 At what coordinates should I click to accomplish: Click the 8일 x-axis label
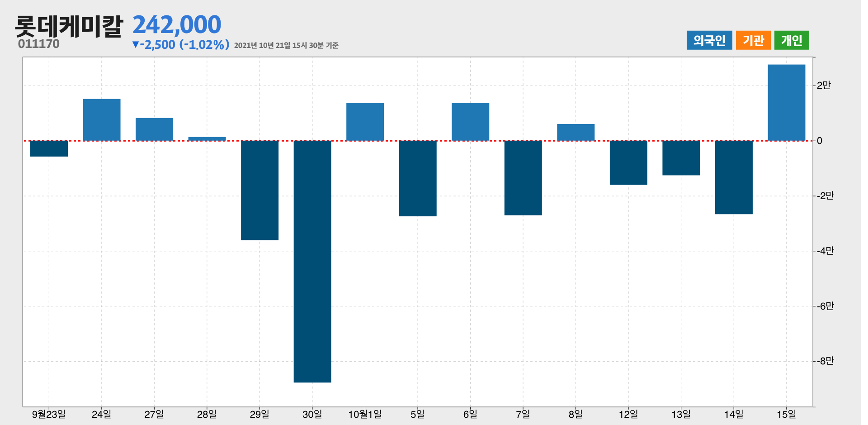coord(576,414)
